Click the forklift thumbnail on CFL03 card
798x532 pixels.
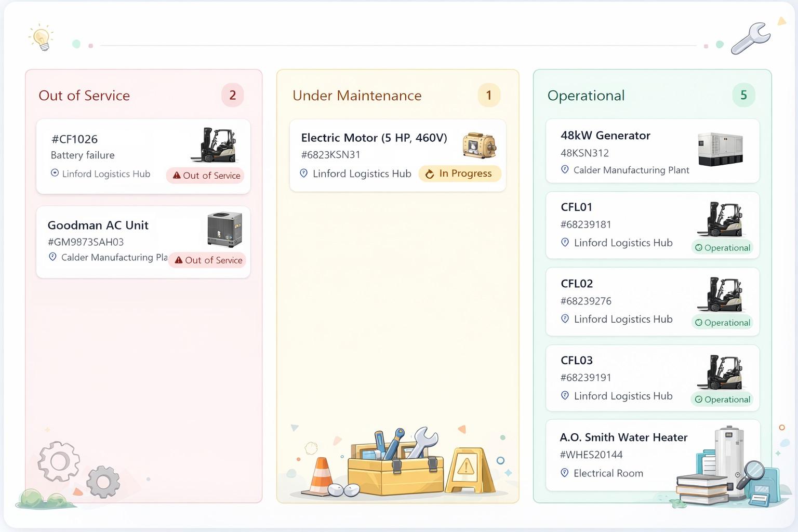tap(722, 371)
